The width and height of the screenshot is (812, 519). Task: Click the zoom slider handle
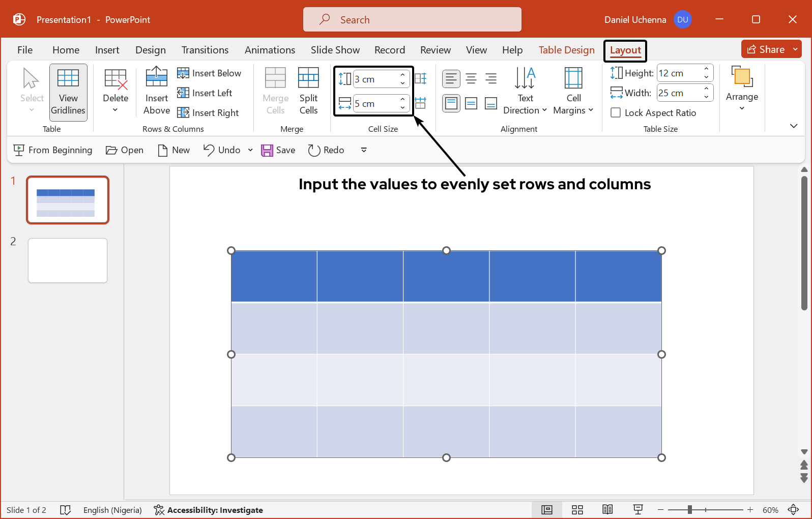690,510
